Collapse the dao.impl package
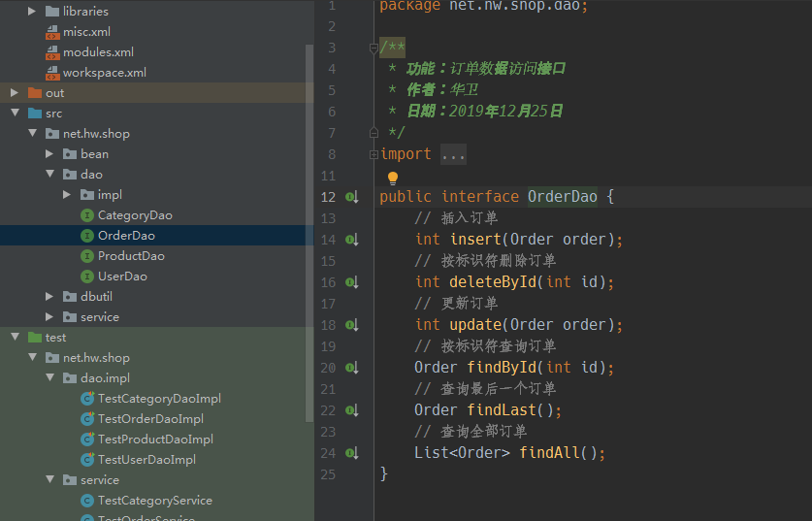Image resolution: width=812 pixels, height=521 pixels. pyautogui.click(x=49, y=377)
